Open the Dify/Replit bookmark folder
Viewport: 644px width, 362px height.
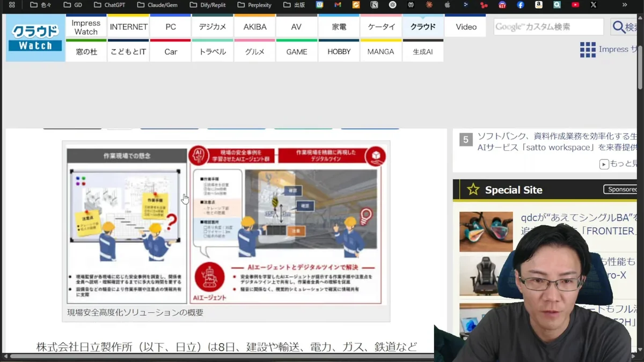point(208,5)
